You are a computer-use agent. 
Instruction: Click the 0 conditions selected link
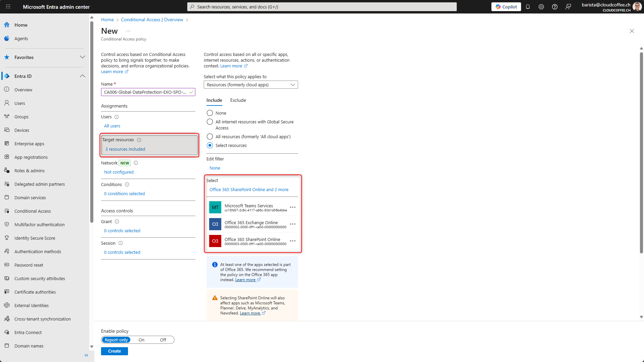click(x=124, y=193)
